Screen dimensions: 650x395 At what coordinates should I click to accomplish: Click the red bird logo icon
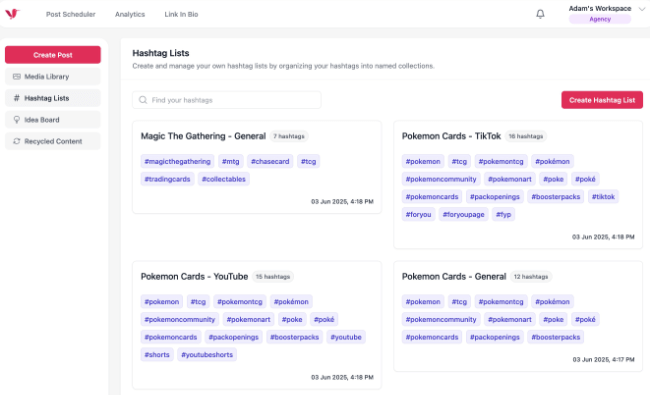(x=12, y=14)
